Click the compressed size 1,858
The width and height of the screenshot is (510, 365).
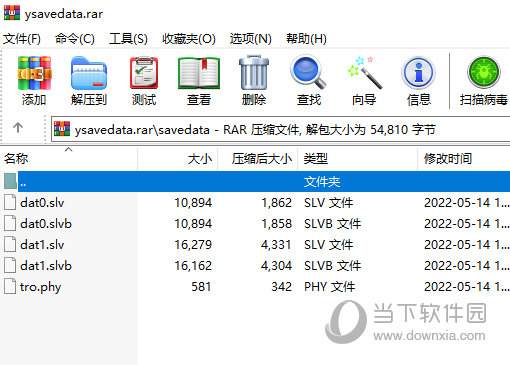[276, 224]
